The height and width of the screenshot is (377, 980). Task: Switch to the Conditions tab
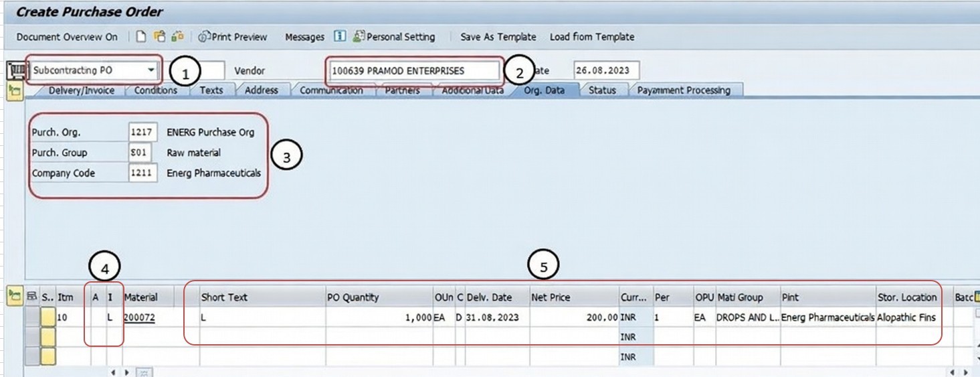155,90
